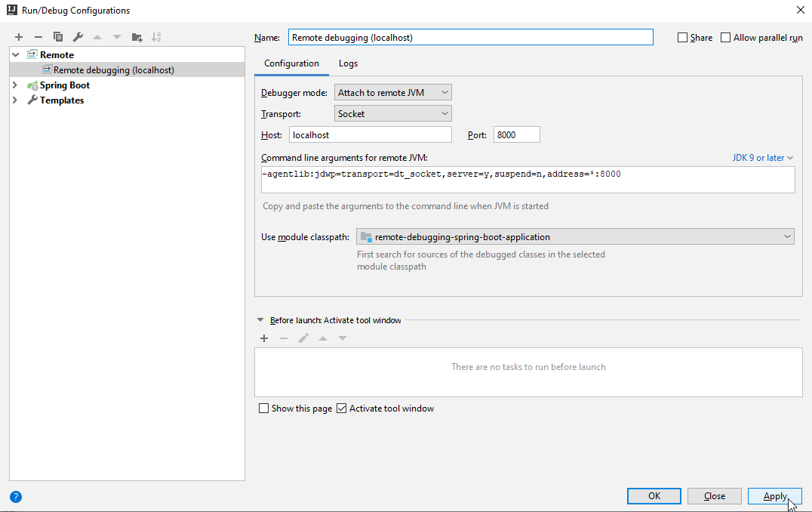Open Use module classpath dropdown
The width and height of the screenshot is (812, 512).
[x=575, y=237]
